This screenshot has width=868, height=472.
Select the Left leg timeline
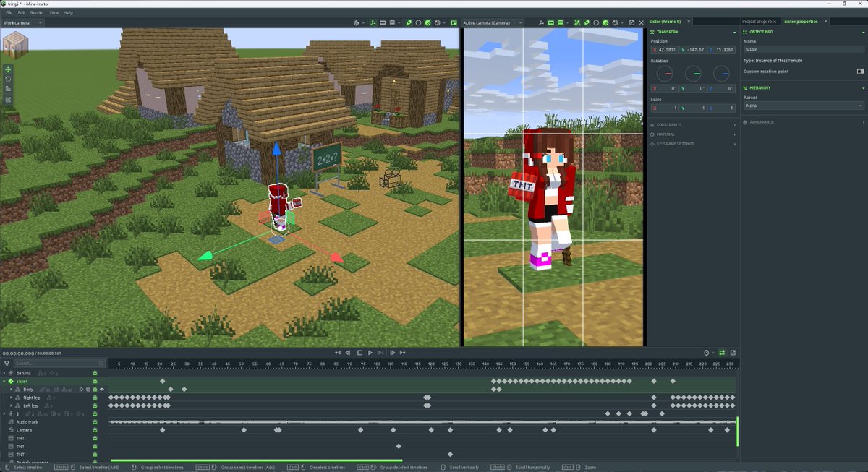pyautogui.click(x=31, y=406)
